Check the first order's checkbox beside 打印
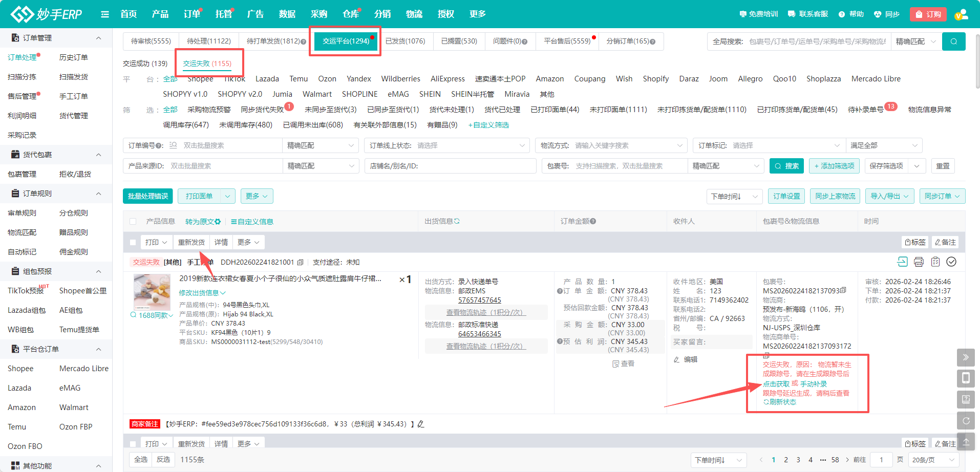This screenshot has height=472, width=980. coord(133,242)
